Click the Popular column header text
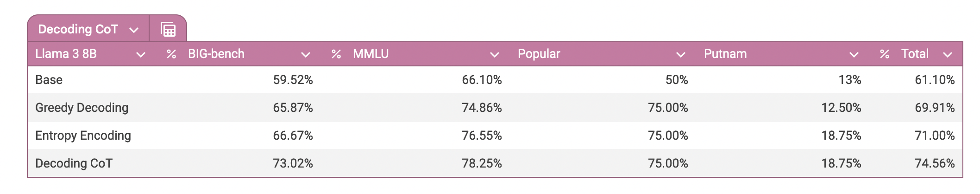The width and height of the screenshot is (980, 194). 539,54
